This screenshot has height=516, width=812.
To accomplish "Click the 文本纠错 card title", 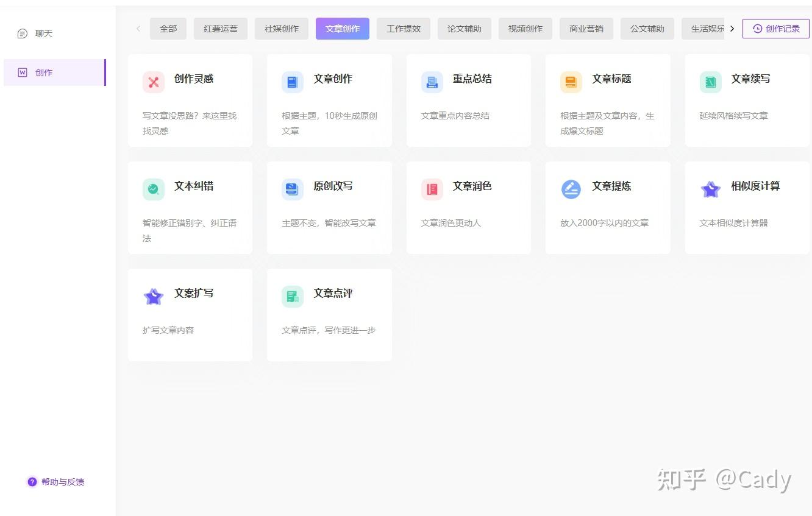I will tap(194, 186).
